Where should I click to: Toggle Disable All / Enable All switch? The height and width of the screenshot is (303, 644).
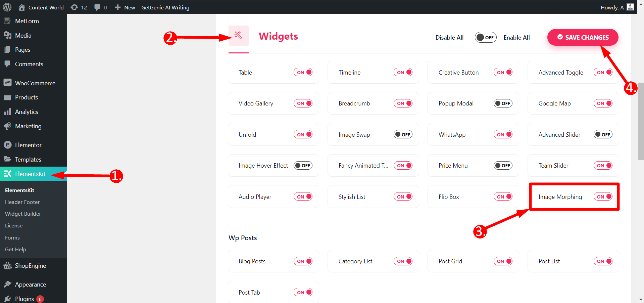pos(486,37)
